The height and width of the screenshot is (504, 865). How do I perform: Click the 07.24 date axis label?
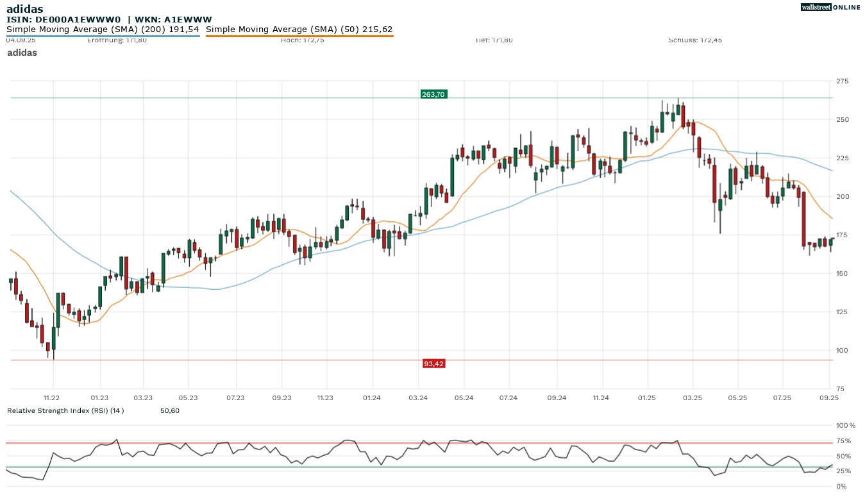point(508,398)
